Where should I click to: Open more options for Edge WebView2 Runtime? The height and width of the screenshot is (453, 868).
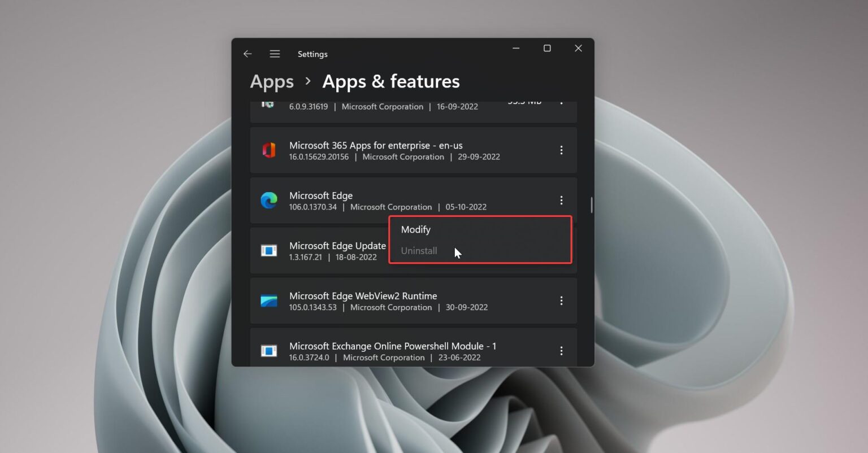(x=561, y=300)
